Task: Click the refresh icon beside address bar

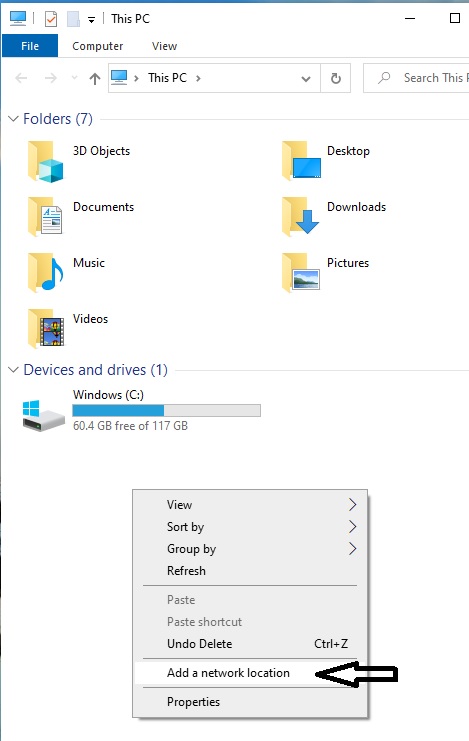Action: (x=336, y=78)
